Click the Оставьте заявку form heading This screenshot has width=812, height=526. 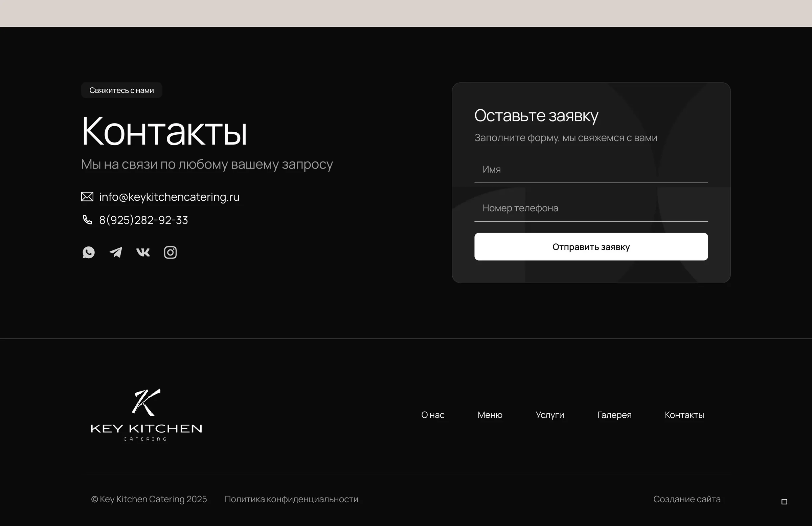click(x=536, y=116)
